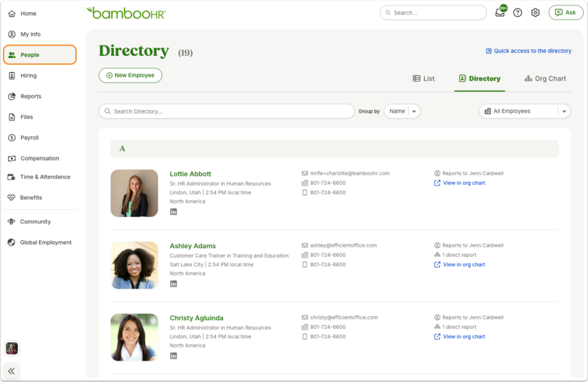The height and width of the screenshot is (382, 588).
Task: Click the Community icon
Action: (11, 222)
